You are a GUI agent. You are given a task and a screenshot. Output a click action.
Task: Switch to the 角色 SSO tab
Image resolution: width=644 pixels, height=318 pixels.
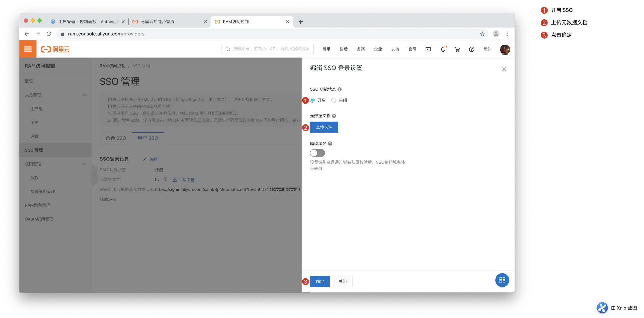point(116,138)
